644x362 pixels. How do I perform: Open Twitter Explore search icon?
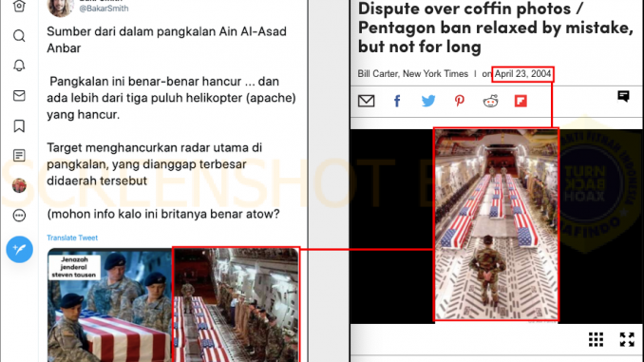point(19,36)
